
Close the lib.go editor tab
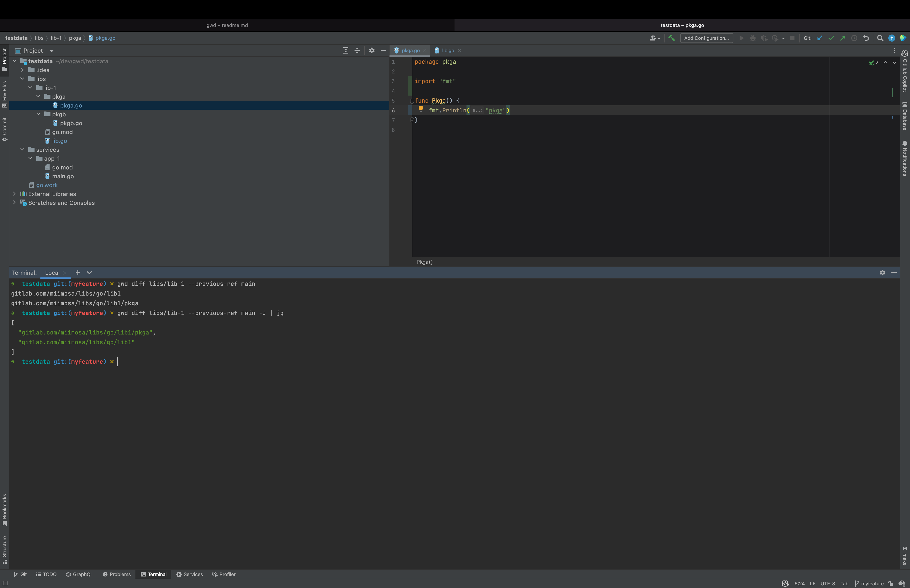coord(459,50)
